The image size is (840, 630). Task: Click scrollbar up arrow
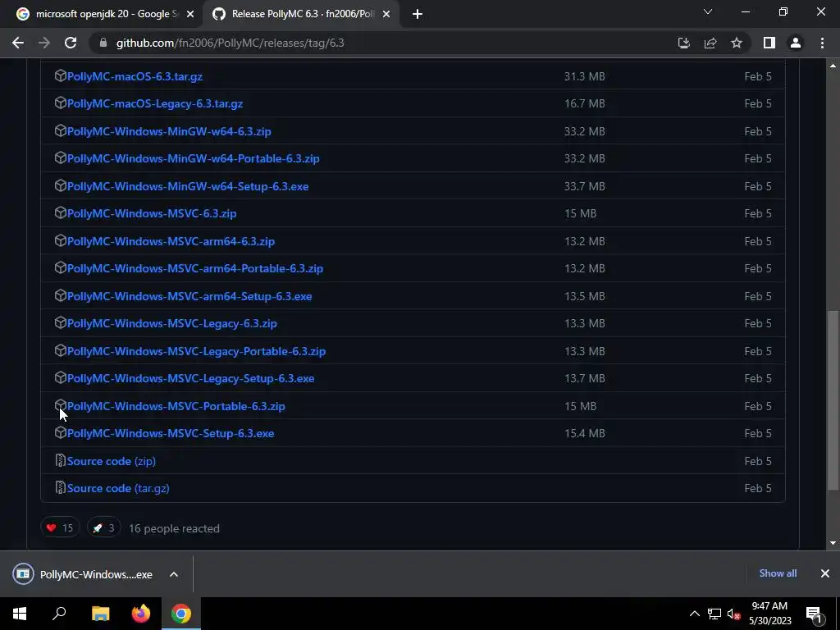tap(833, 66)
